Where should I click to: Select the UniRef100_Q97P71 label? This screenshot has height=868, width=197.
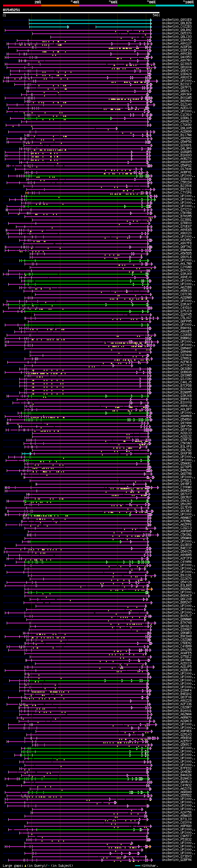[177, 88]
